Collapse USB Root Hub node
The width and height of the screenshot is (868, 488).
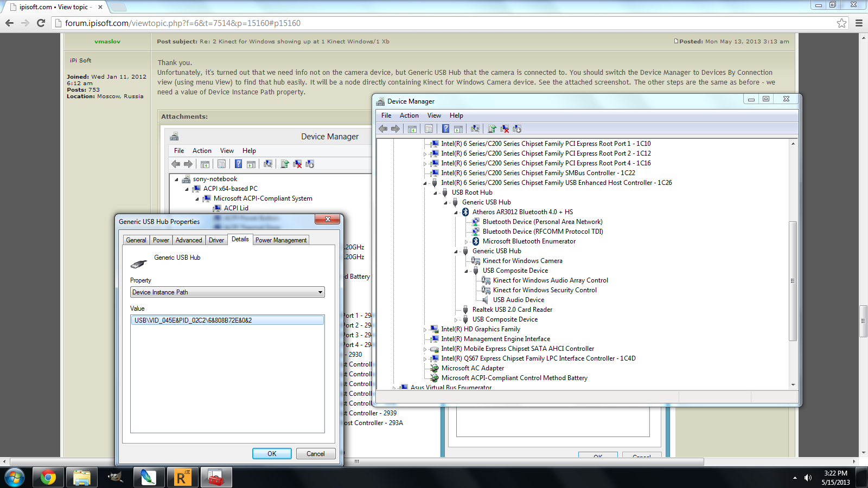pos(436,193)
